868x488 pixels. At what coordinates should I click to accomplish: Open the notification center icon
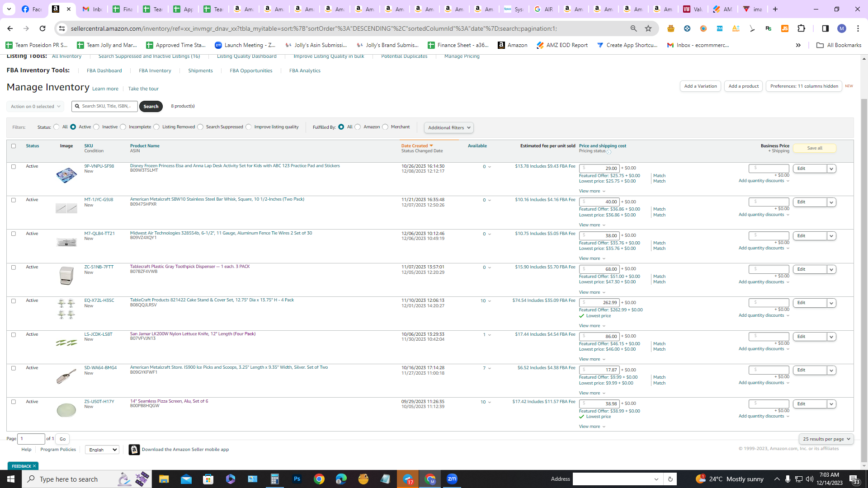pos(854,479)
